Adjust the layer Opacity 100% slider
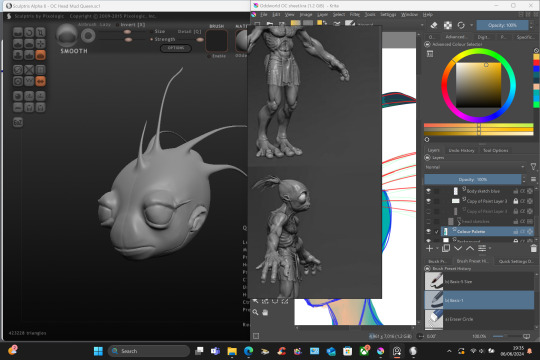Image resolution: width=540 pixels, height=360 pixels. pyautogui.click(x=472, y=179)
